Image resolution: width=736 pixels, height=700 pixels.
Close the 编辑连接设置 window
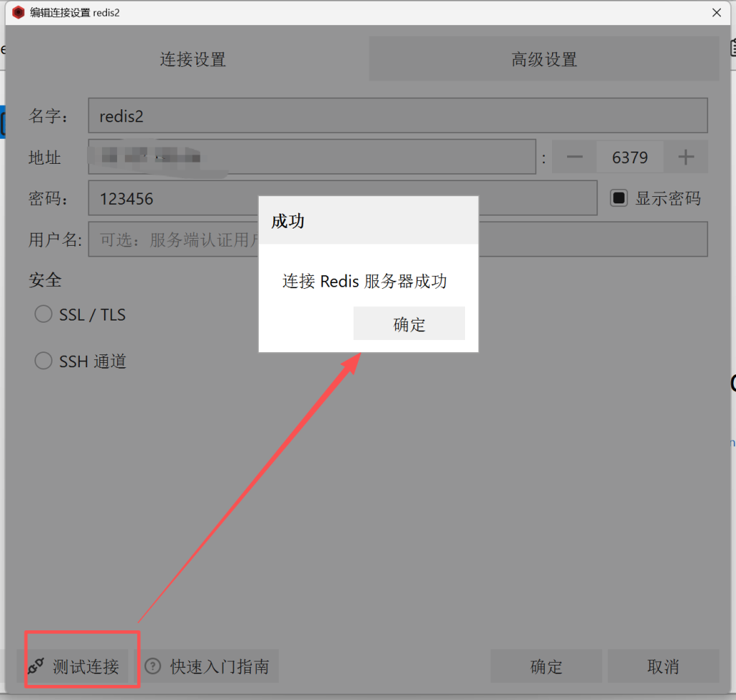(x=716, y=12)
